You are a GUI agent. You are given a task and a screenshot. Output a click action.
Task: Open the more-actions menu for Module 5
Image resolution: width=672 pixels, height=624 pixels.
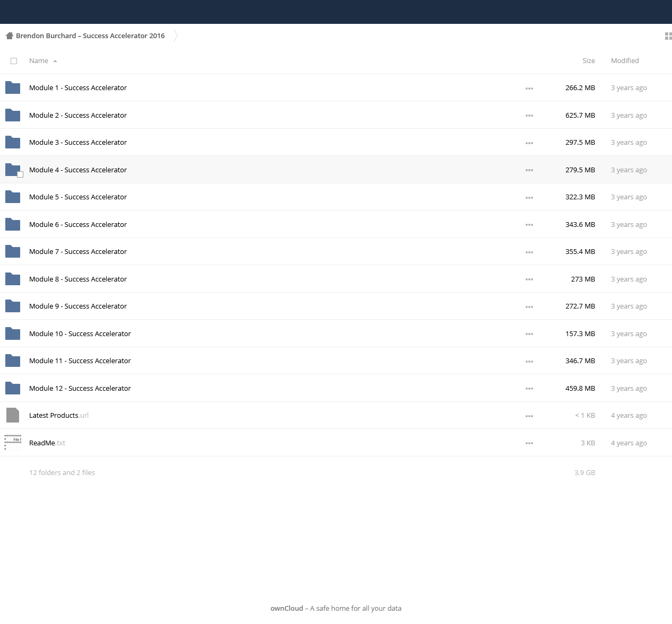coord(529,198)
